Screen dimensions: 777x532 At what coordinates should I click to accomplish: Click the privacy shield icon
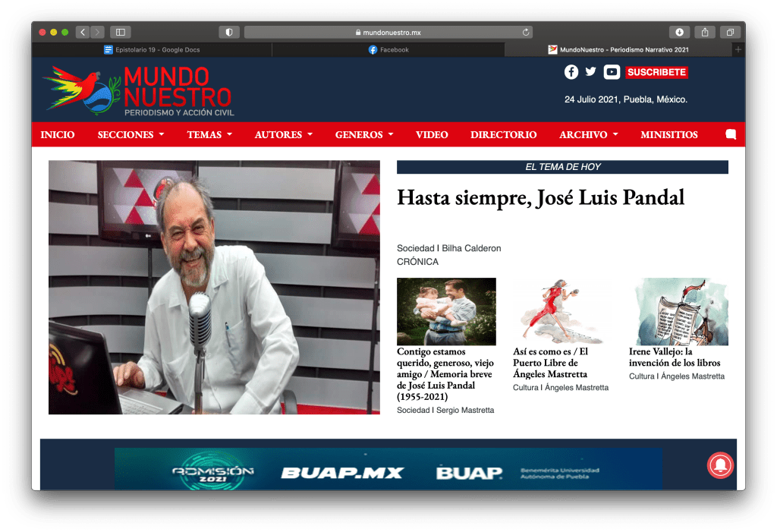coord(228,32)
